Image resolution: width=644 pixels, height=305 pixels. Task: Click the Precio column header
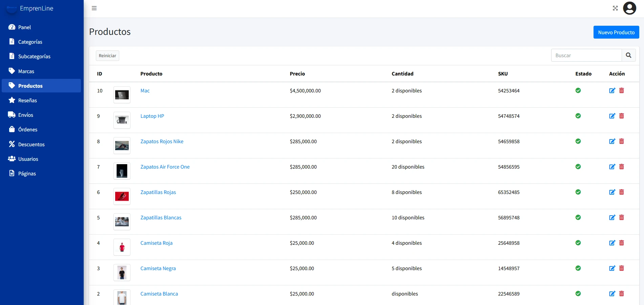(x=297, y=74)
